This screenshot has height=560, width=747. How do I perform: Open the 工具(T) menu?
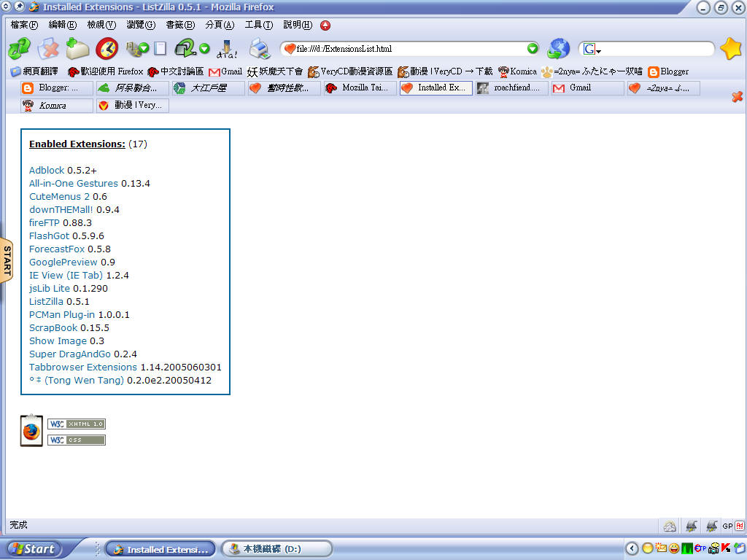pos(258,25)
